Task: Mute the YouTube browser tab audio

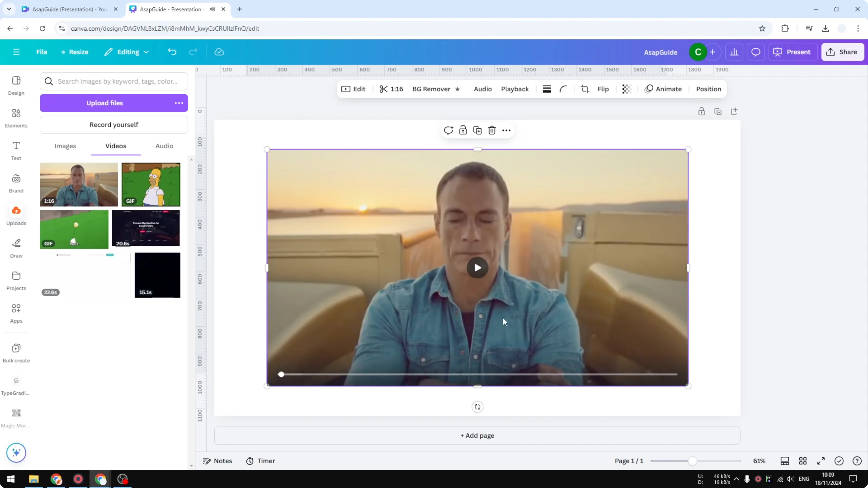Action: click(212, 9)
